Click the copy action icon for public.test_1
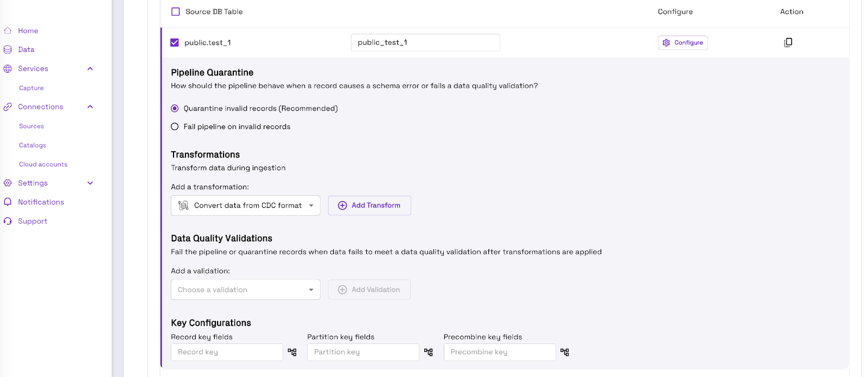Screen dimensions: 868x377 (788, 42)
